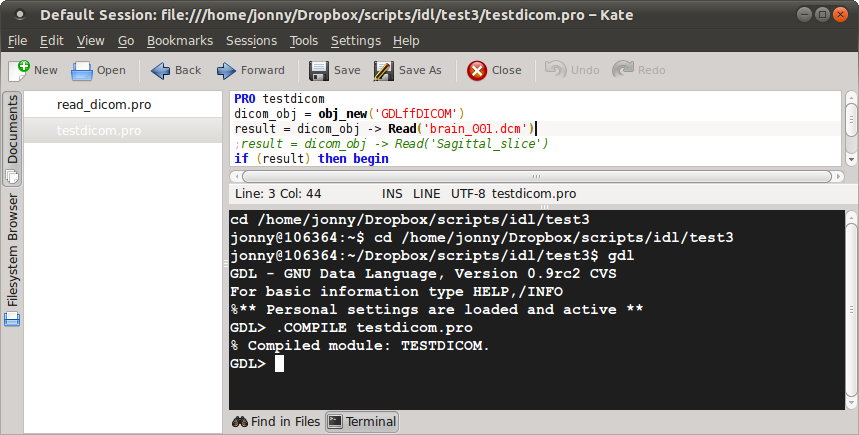This screenshot has width=859, height=435.
Task: Open the File menu
Action: click(18, 41)
